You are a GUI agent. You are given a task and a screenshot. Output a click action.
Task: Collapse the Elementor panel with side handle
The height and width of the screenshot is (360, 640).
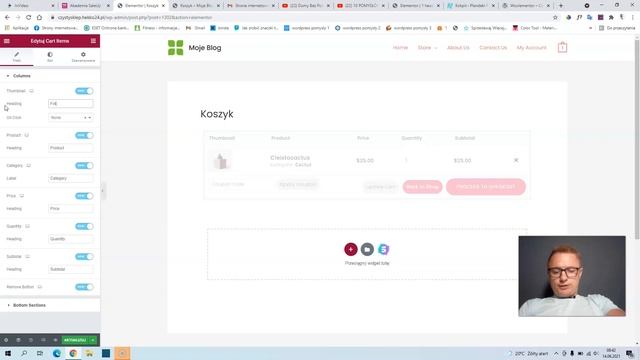click(x=102, y=191)
